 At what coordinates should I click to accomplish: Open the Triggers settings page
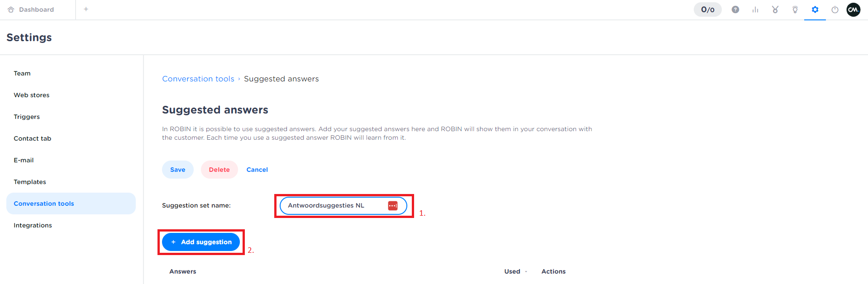(x=27, y=117)
